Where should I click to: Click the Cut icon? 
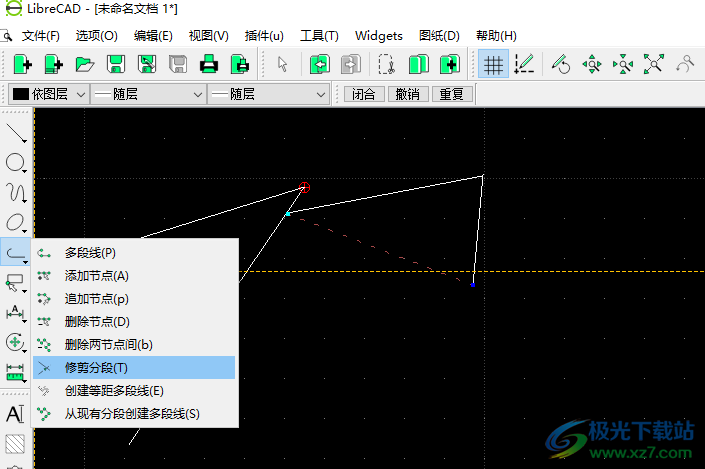387,64
